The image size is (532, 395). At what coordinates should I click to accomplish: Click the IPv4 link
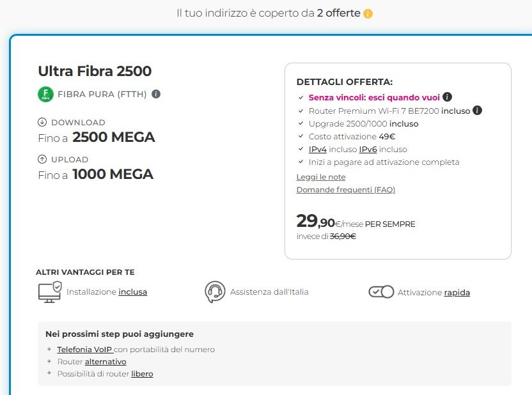click(318, 149)
